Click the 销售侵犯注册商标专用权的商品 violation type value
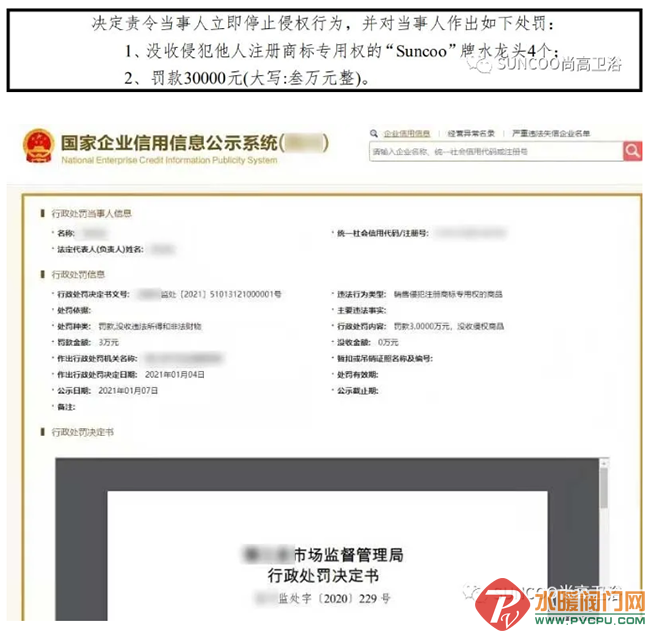This screenshot has height=635, width=650. 448,294
